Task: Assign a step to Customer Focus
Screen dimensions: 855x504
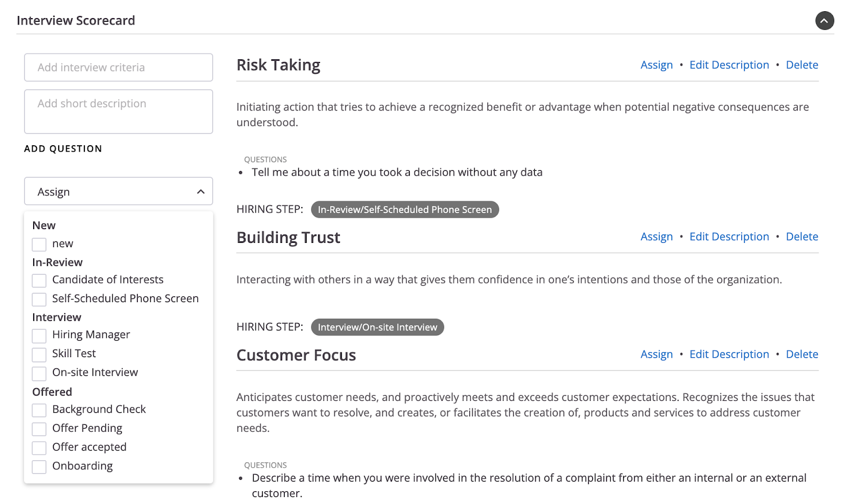Action: click(x=656, y=355)
